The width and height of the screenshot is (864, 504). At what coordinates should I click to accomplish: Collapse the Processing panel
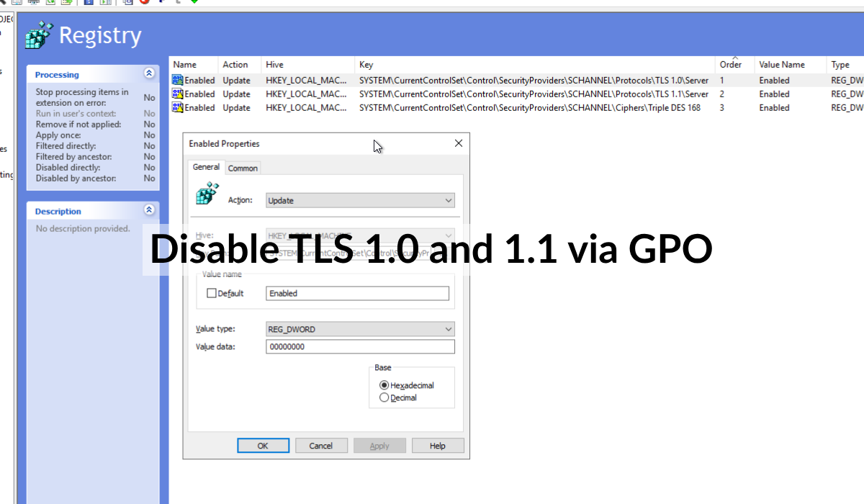(x=149, y=73)
